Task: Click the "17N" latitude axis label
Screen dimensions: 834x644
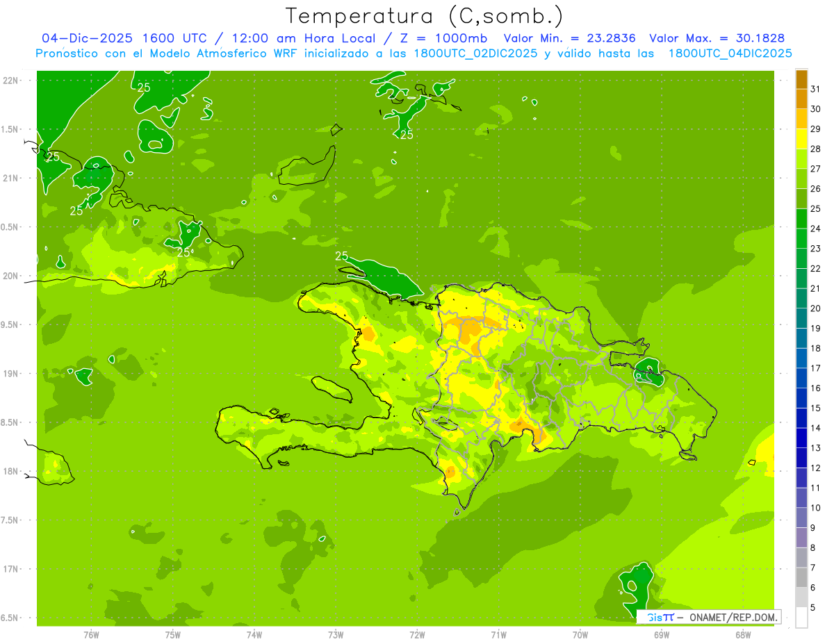Action: 12,570
